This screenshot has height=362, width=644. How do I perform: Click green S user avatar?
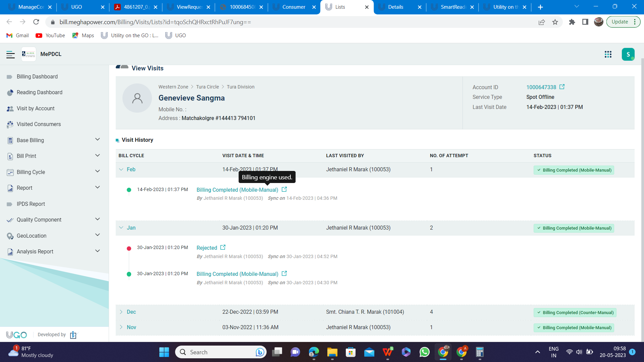click(x=628, y=54)
